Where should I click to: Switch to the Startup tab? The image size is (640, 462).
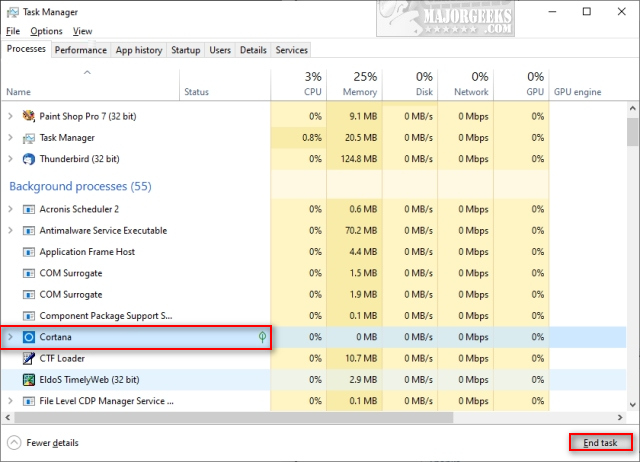click(x=186, y=50)
